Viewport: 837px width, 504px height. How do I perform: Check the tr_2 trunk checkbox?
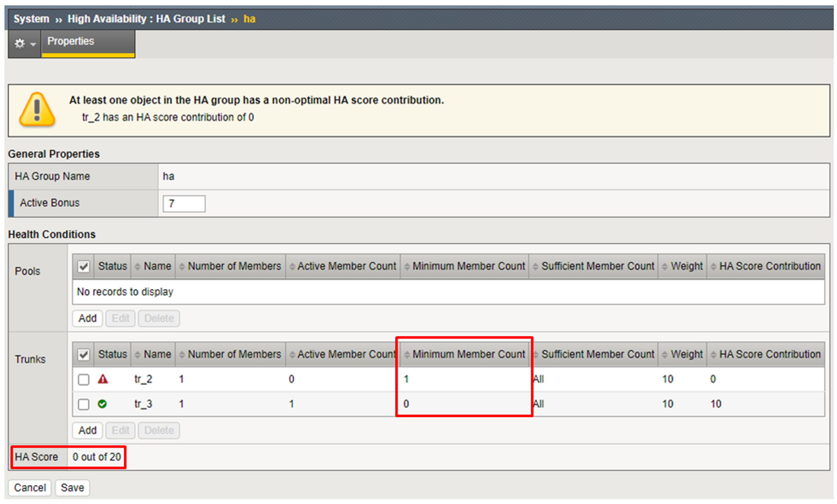point(84,379)
